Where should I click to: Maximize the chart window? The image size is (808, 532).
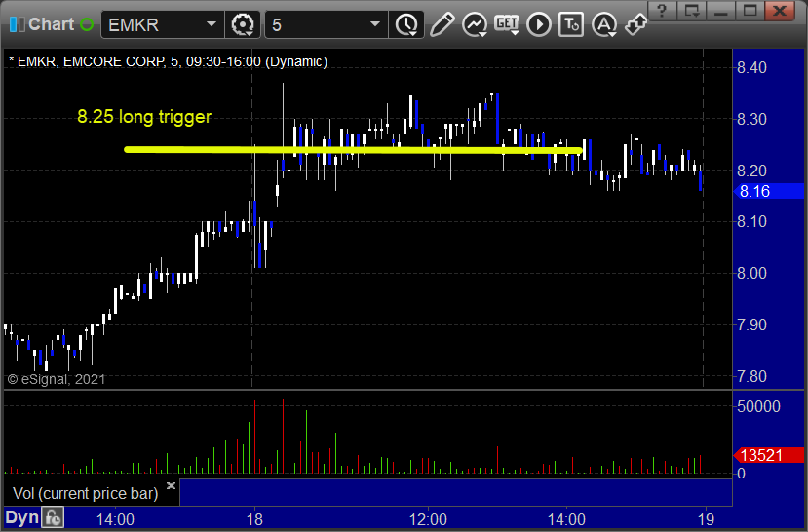point(750,11)
